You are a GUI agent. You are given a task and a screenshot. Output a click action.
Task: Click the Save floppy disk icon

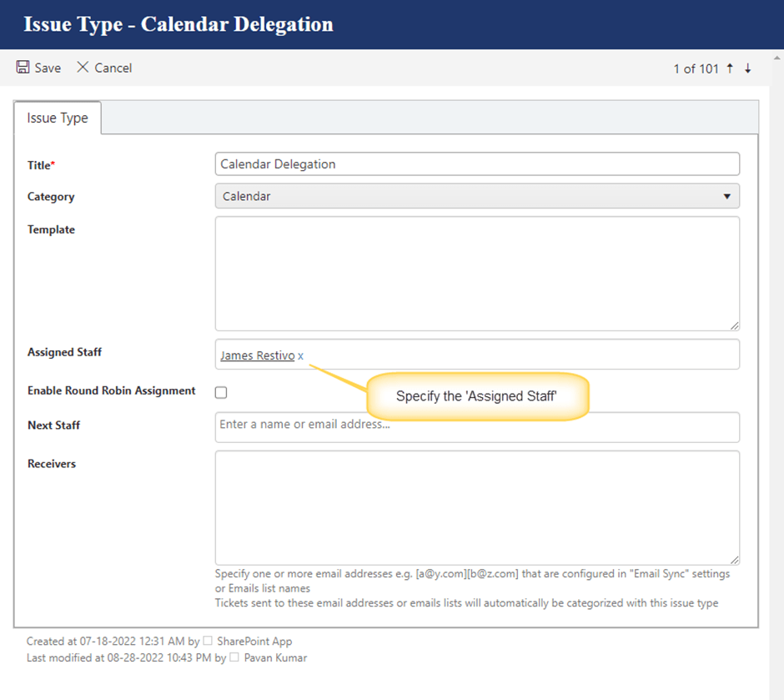click(x=23, y=68)
